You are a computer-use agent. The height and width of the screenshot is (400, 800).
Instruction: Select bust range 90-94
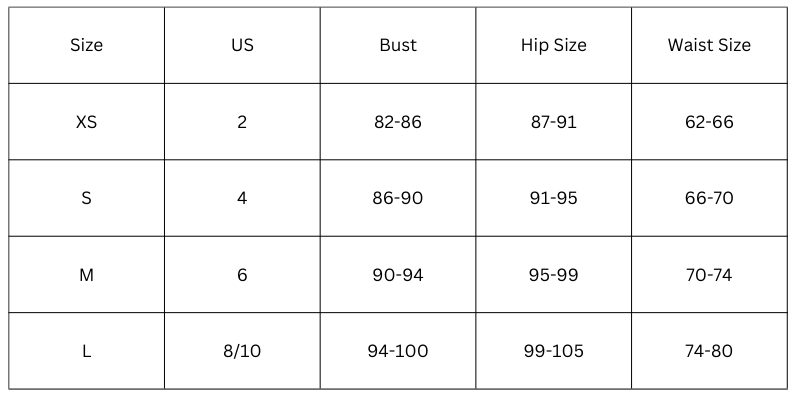pos(398,275)
